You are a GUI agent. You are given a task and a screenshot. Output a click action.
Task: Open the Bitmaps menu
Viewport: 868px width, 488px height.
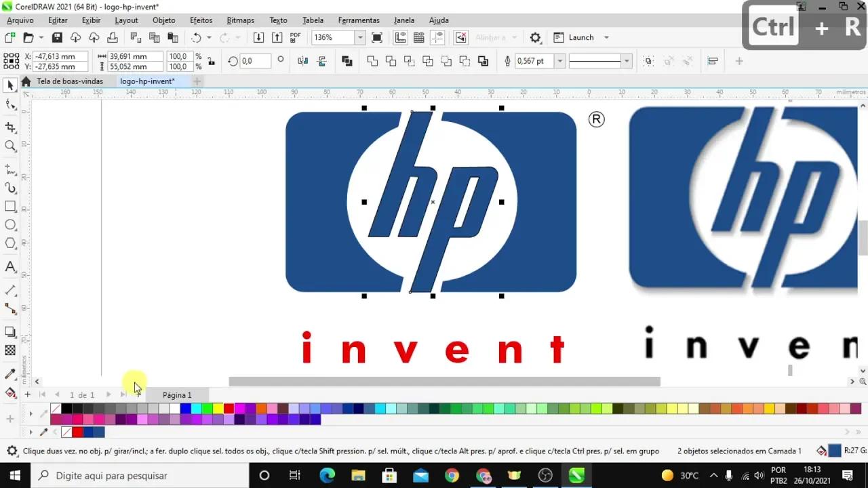point(240,20)
